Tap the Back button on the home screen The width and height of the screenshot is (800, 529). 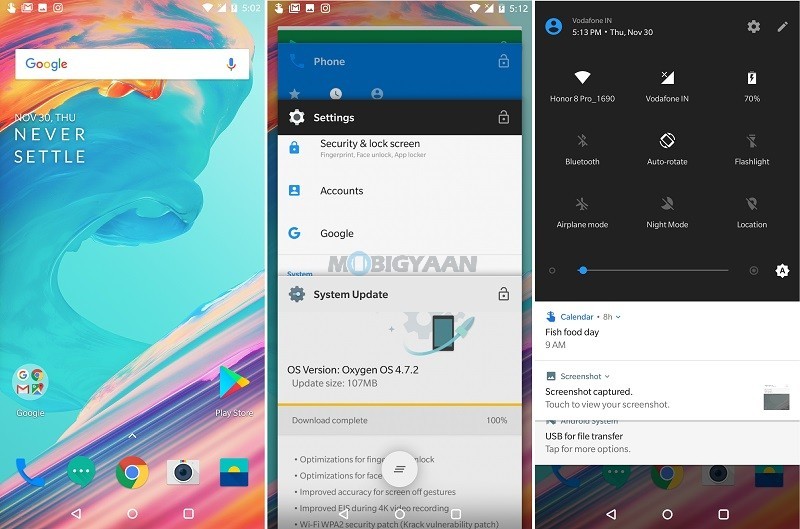pyautogui.click(x=76, y=514)
